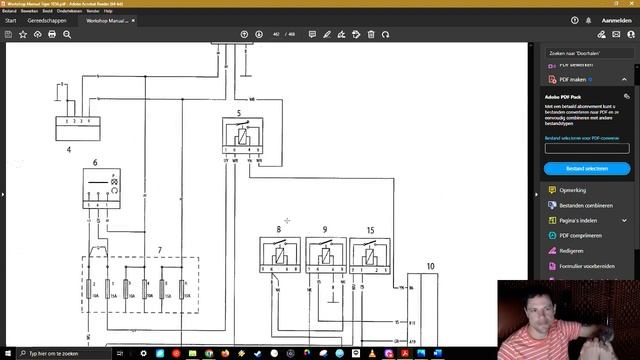Print the document using the printer icon
This screenshot has height=360, width=640.
click(52, 35)
